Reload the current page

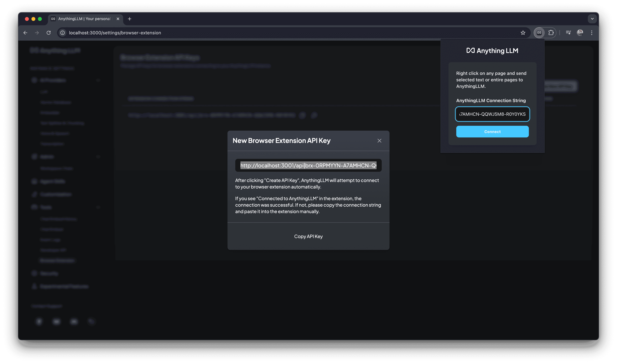point(49,33)
